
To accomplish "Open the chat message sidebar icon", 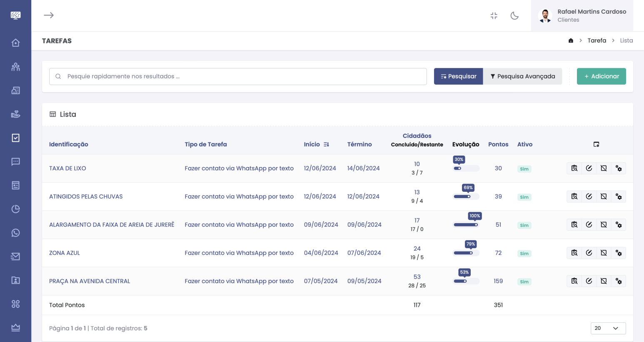I will point(15,162).
